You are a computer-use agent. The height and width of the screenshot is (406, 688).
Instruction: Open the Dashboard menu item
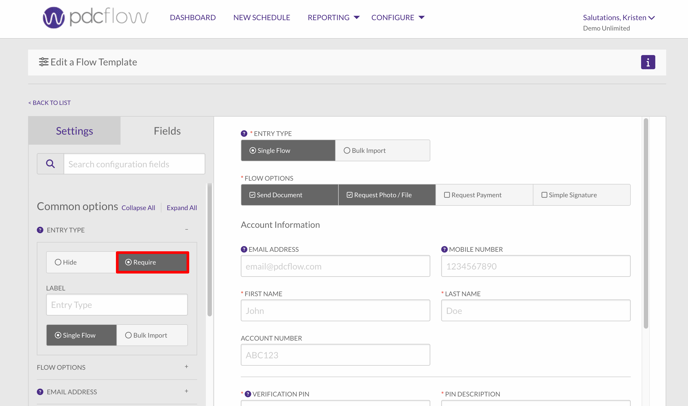(x=192, y=17)
